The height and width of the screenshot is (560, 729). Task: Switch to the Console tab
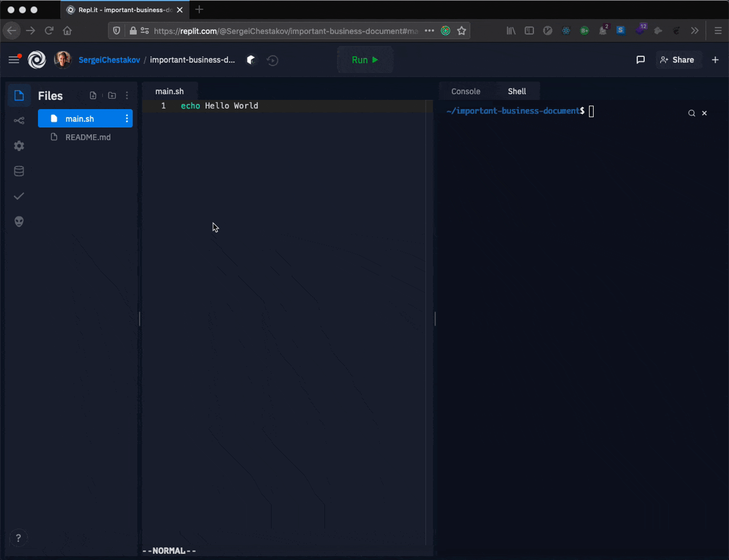click(465, 91)
